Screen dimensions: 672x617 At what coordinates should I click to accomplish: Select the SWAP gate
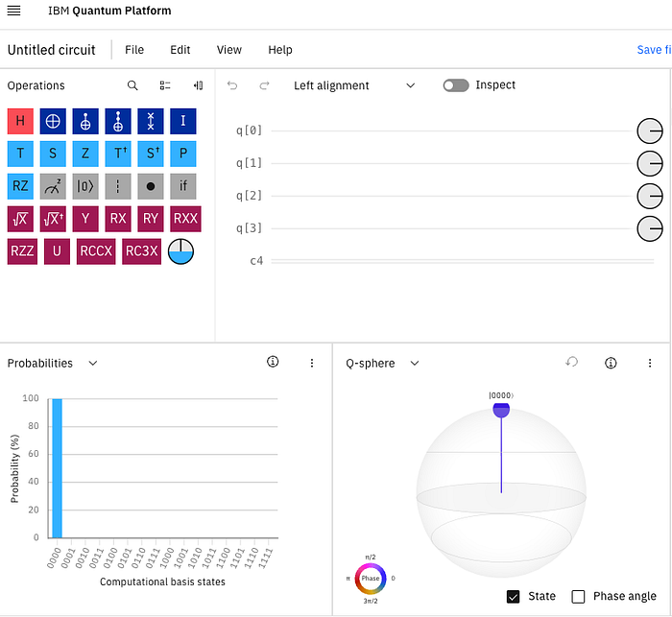[x=151, y=121]
